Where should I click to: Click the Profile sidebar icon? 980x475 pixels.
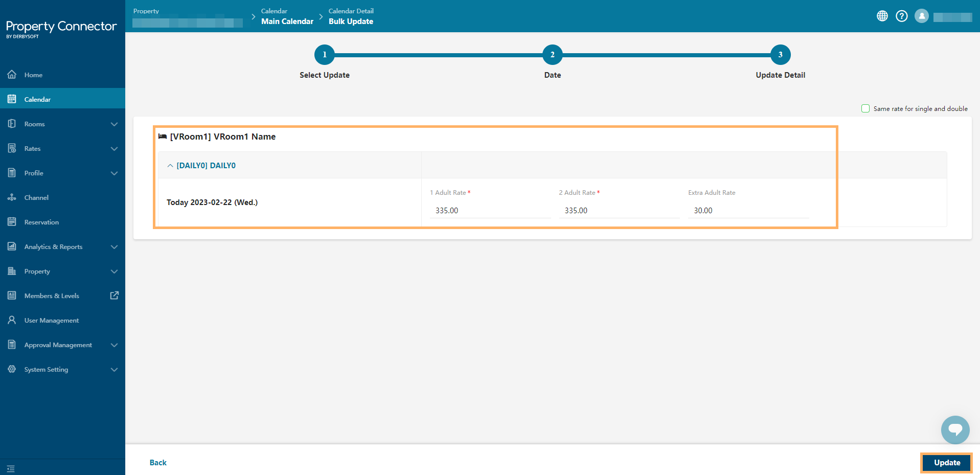click(12, 173)
